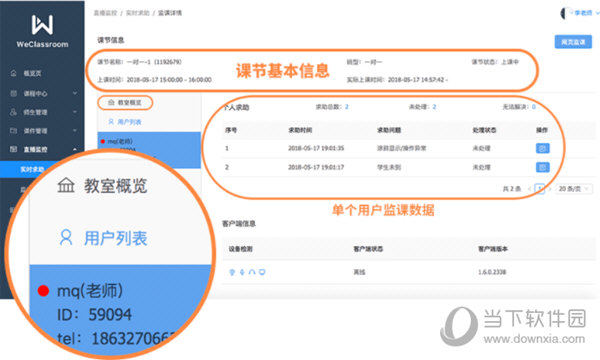Click the microphone device check icon
This screenshot has width=600, height=360.
[242, 272]
